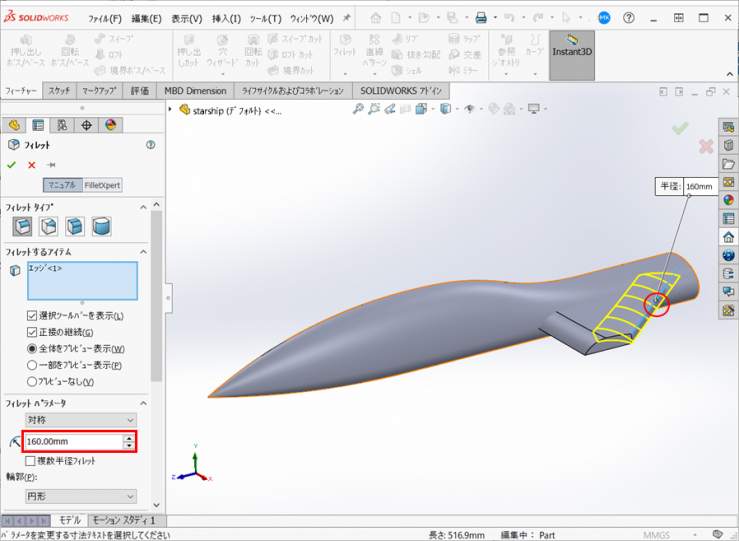Screen dimensions: 739x541
Task: Click the green checkmark to accept fillet
Action: coord(12,165)
